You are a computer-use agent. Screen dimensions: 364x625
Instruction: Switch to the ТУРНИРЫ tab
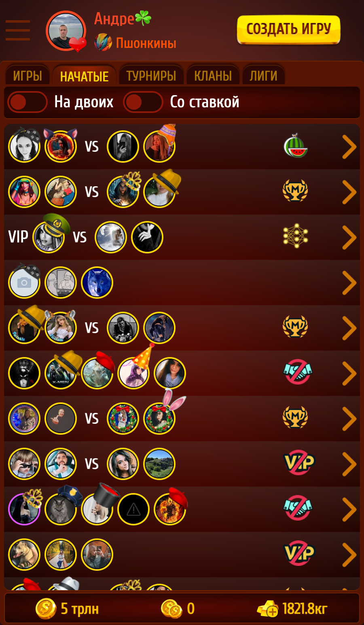pos(151,75)
